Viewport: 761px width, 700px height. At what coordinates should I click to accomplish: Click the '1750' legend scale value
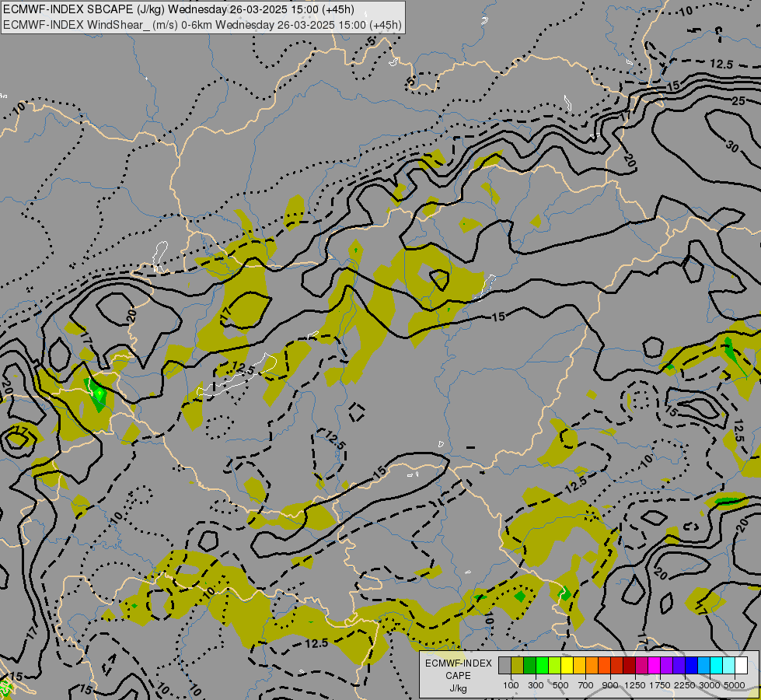coord(660,685)
